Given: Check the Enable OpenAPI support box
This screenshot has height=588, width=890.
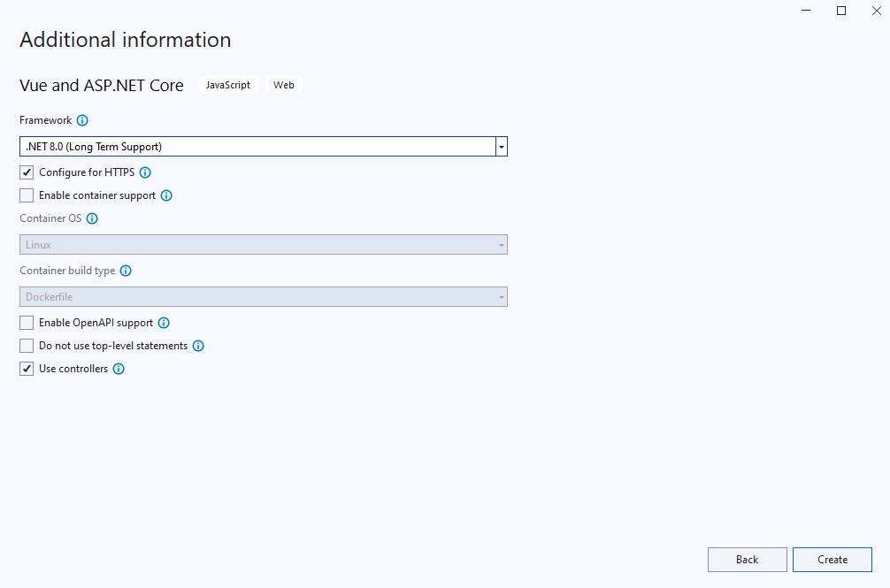Looking at the screenshot, I should pyautogui.click(x=27, y=324).
